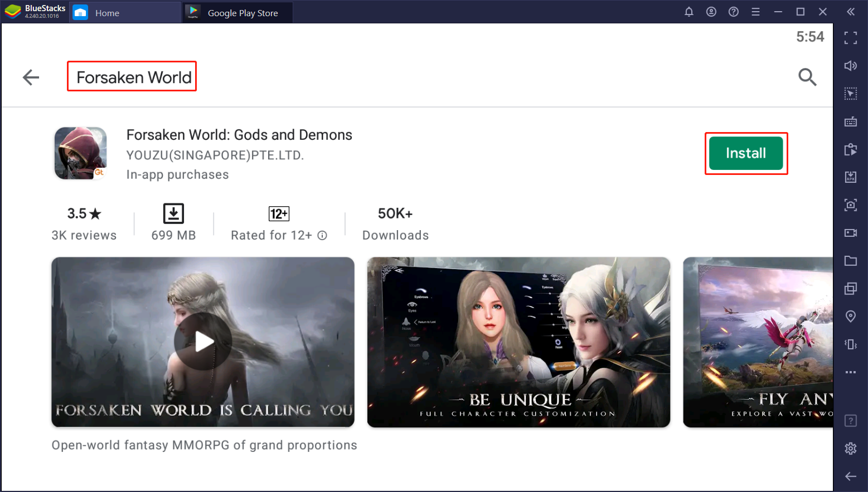This screenshot has width=868, height=492.
Task: Open the Forsaken World app icon
Action: click(81, 153)
